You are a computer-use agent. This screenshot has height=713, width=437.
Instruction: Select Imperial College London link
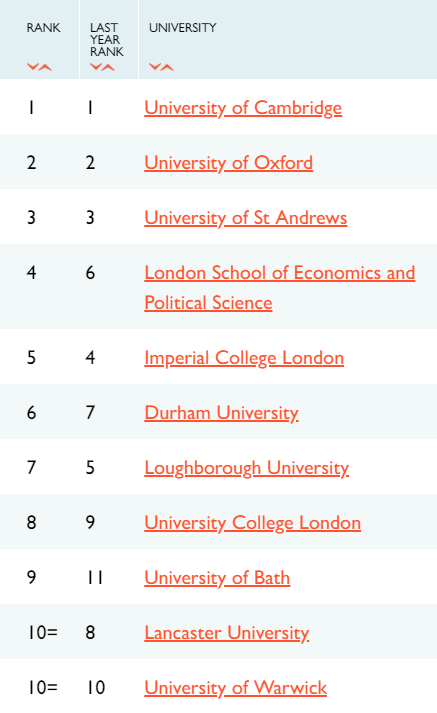244,358
